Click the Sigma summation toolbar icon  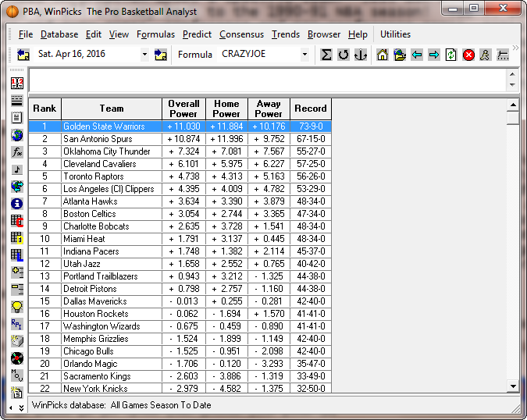click(x=326, y=55)
